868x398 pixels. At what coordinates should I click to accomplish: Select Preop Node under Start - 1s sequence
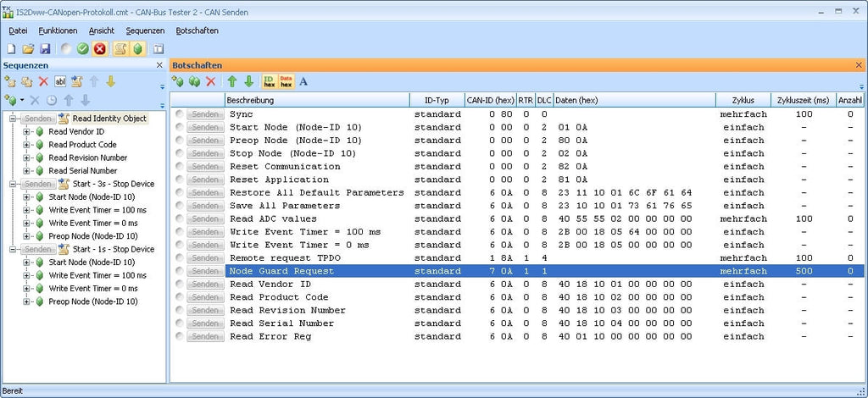[93, 301]
